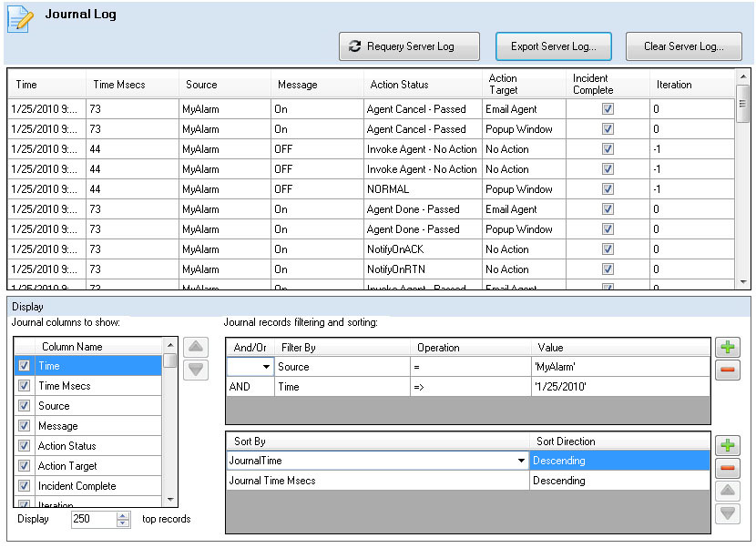Image resolution: width=756 pixels, height=548 pixels.
Task: Move selected column down in column list
Action: (x=197, y=370)
